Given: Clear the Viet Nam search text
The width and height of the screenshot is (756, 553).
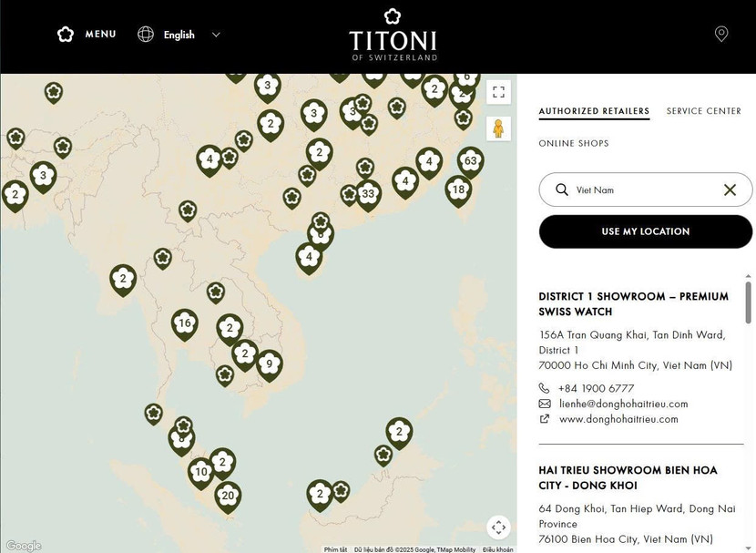Looking at the screenshot, I should tap(730, 190).
